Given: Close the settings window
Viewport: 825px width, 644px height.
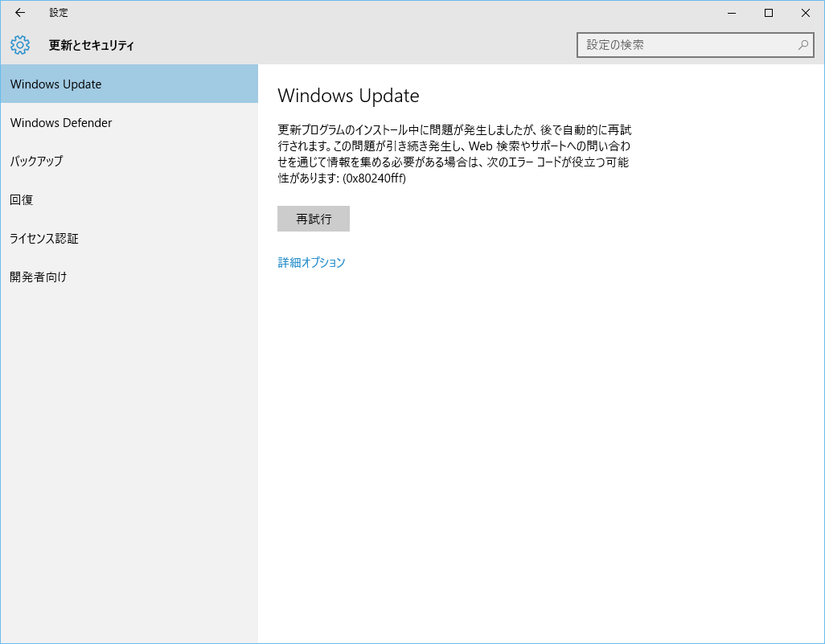Looking at the screenshot, I should 806,13.
